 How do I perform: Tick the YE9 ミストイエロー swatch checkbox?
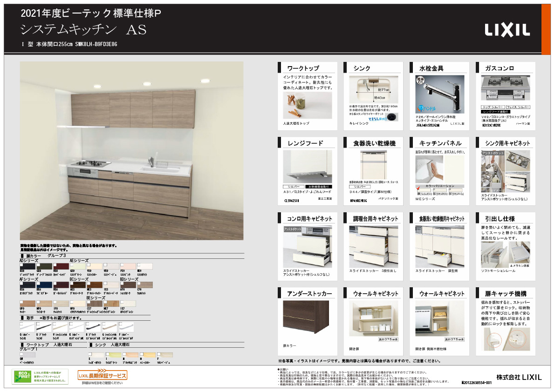click(89, 264)
